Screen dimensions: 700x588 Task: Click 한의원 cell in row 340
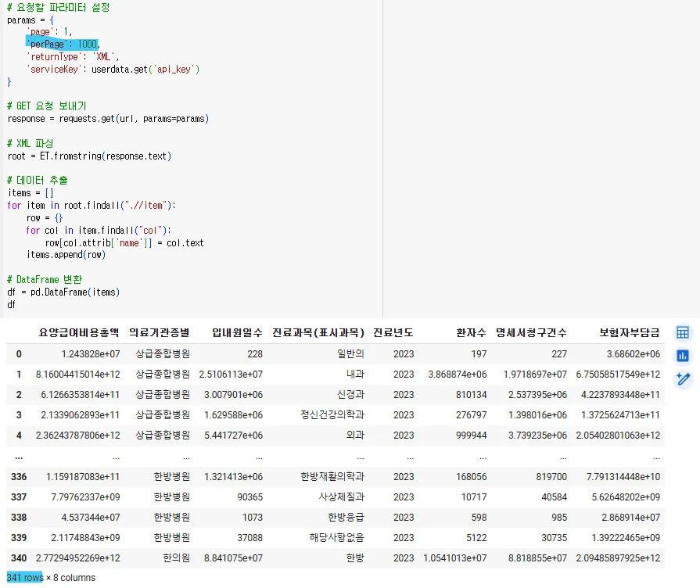[x=176, y=558]
